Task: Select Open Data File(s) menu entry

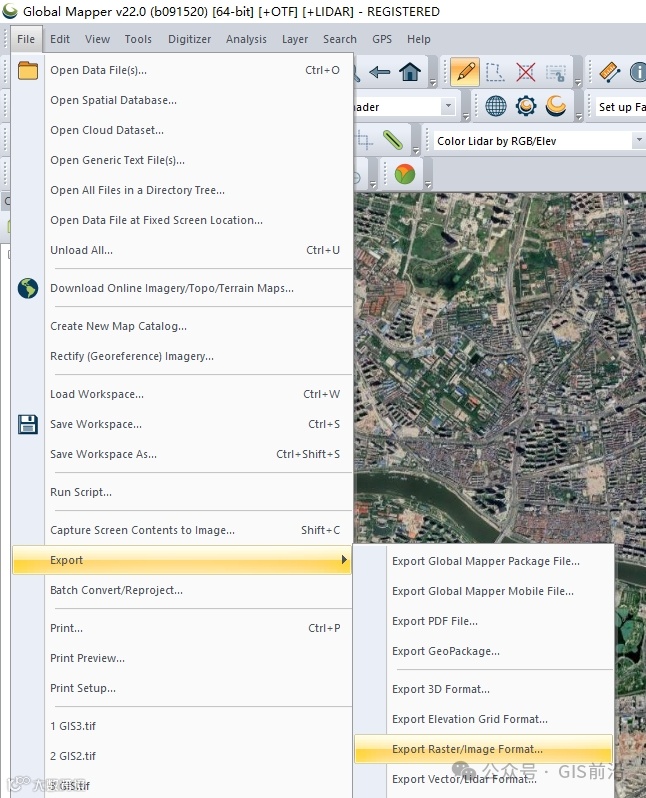Action: tap(98, 70)
